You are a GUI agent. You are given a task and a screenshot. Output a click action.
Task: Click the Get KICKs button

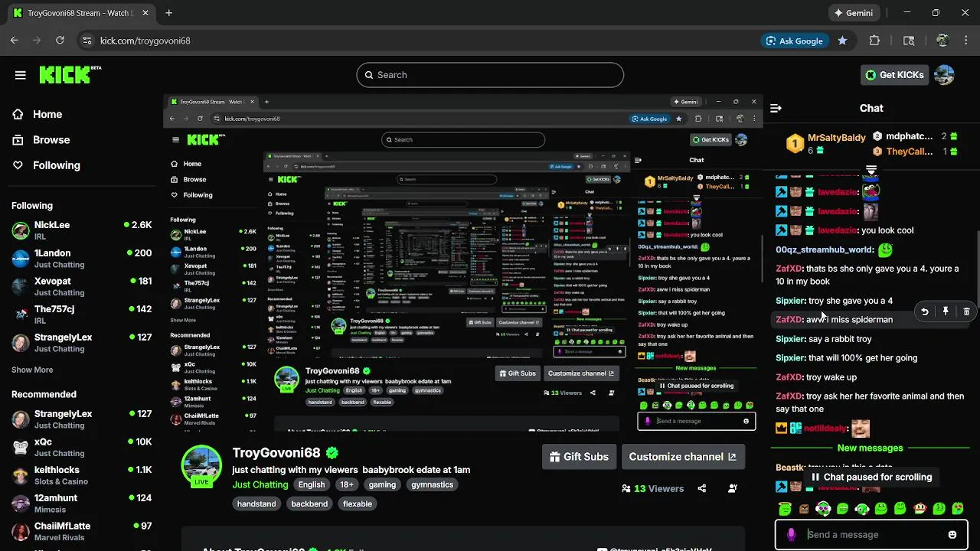coord(894,75)
